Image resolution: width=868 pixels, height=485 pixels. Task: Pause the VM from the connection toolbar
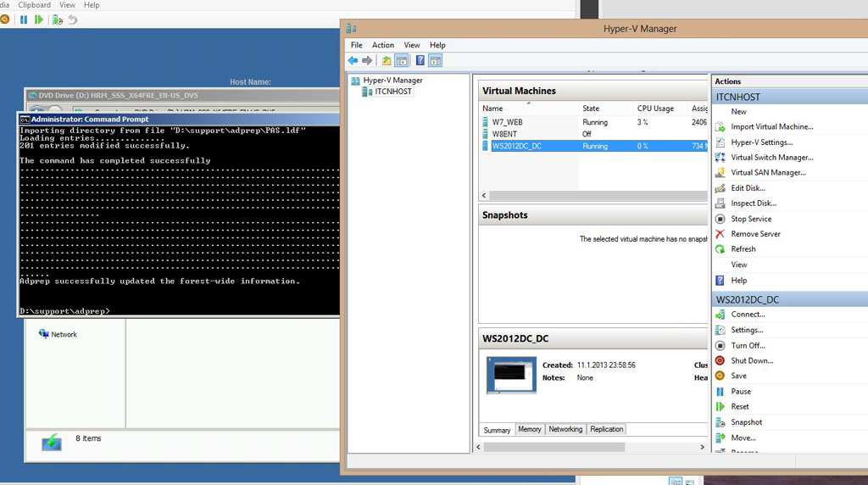pyautogui.click(x=24, y=20)
